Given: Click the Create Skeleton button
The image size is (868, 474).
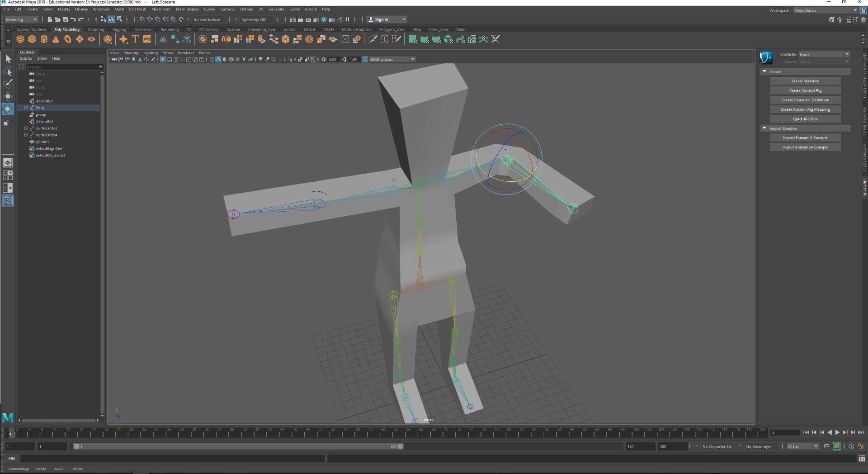Looking at the screenshot, I should click(x=805, y=81).
